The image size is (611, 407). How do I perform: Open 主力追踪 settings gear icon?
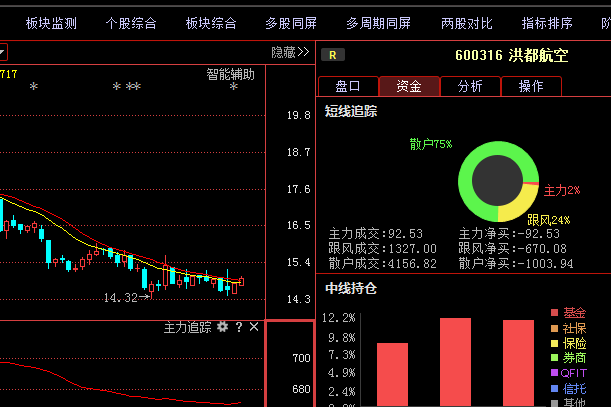[223, 327]
